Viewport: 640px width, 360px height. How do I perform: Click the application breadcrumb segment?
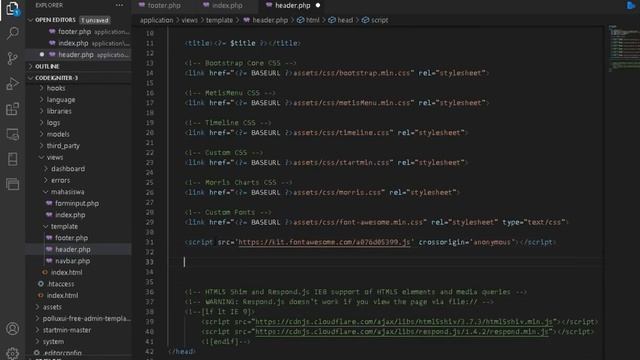[x=156, y=20]
